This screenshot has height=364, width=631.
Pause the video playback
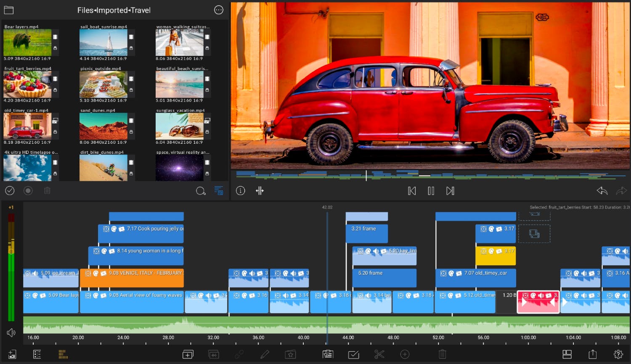coord(431,191)
